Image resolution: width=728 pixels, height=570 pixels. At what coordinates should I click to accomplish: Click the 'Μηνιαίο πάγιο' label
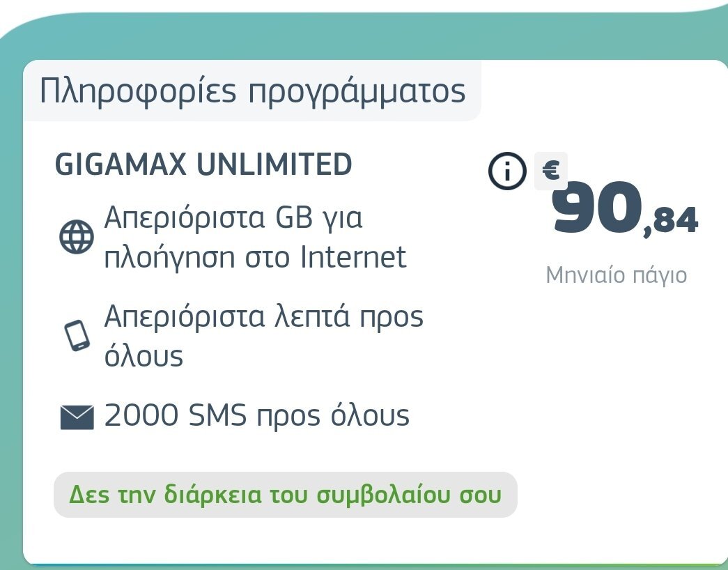(616, 275)
